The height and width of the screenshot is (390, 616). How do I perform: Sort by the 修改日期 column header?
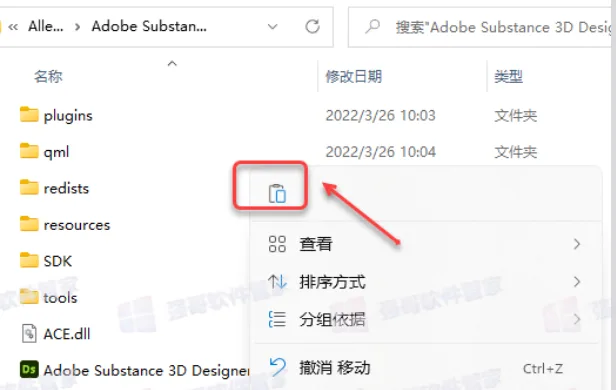354,76
